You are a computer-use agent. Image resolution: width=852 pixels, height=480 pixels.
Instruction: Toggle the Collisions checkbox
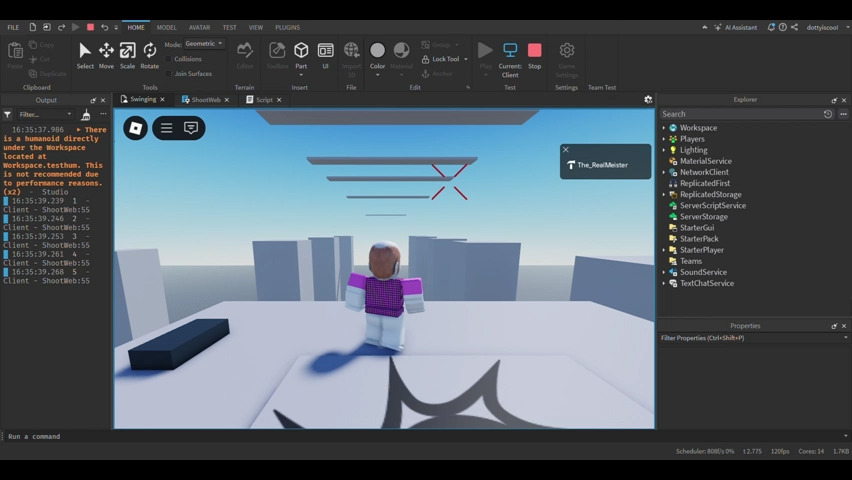[168, 59]
